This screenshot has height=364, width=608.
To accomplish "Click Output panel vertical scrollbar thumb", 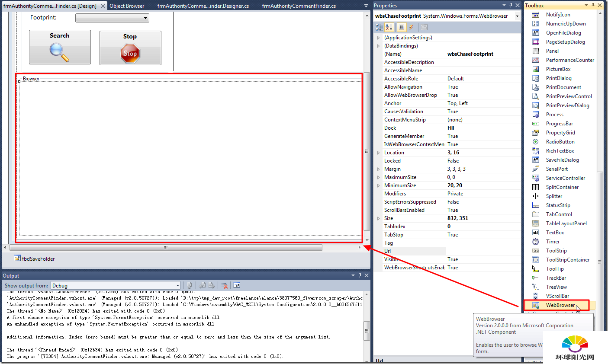I will pos(367,331).
